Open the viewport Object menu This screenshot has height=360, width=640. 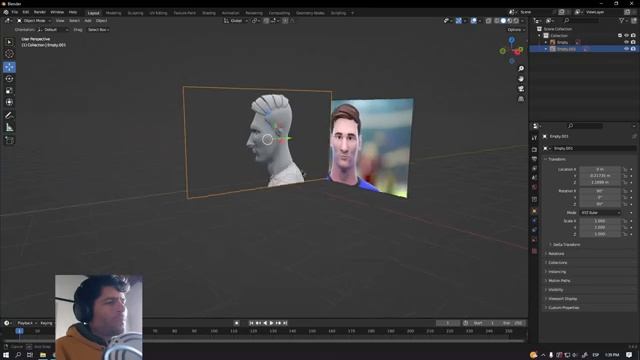coord(101,20)
